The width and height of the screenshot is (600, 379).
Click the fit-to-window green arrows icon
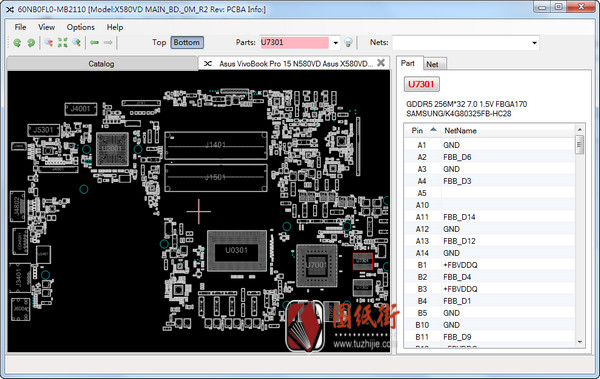coord(63,42)
